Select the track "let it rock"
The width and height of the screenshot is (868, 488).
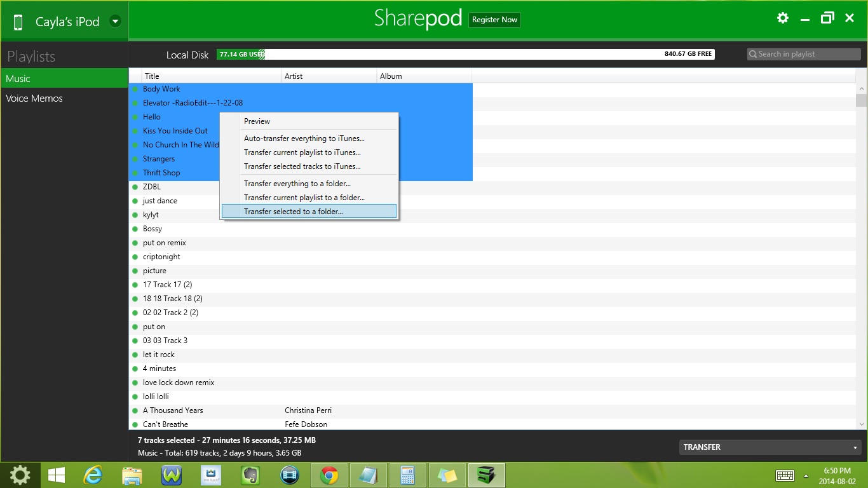point(159,355)
